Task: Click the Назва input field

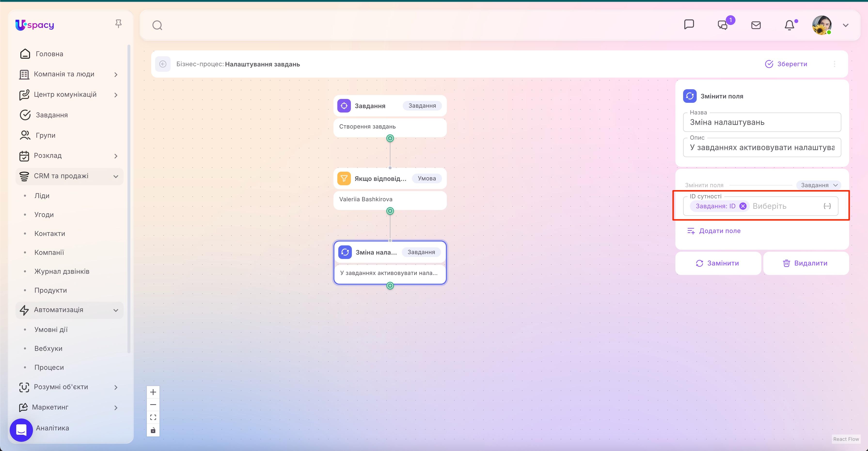Action: pyautogui.click(x=762, y=122)
